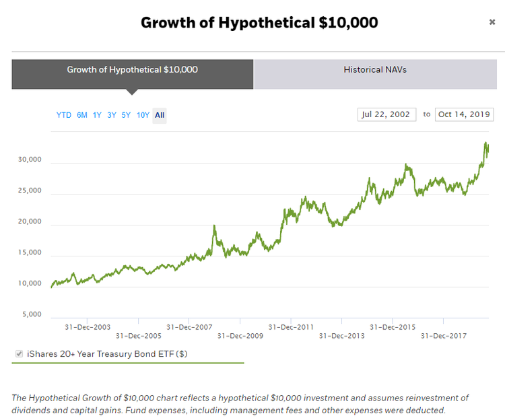Click the 30,000 y-axis label

coord(29,160)
